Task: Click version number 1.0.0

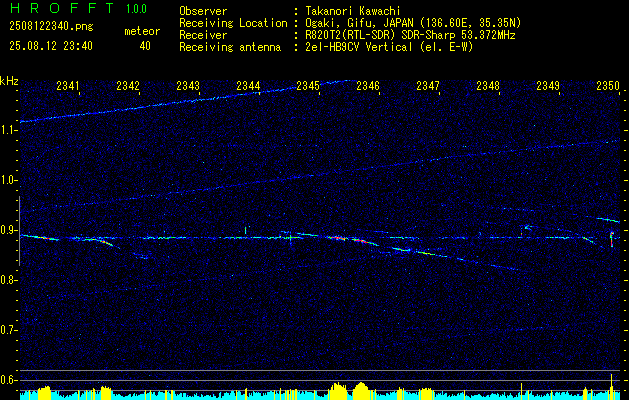Action: (136, 9)
